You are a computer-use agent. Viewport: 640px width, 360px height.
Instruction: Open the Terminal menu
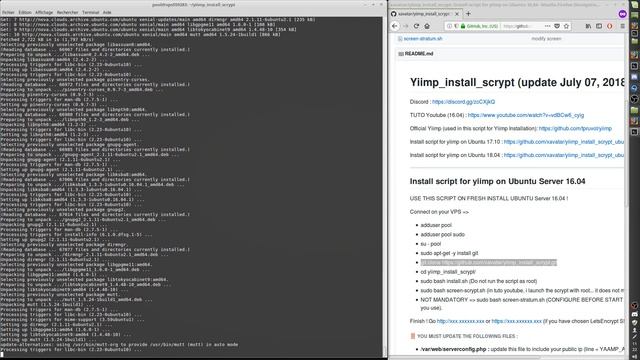(x=91, y=12)
